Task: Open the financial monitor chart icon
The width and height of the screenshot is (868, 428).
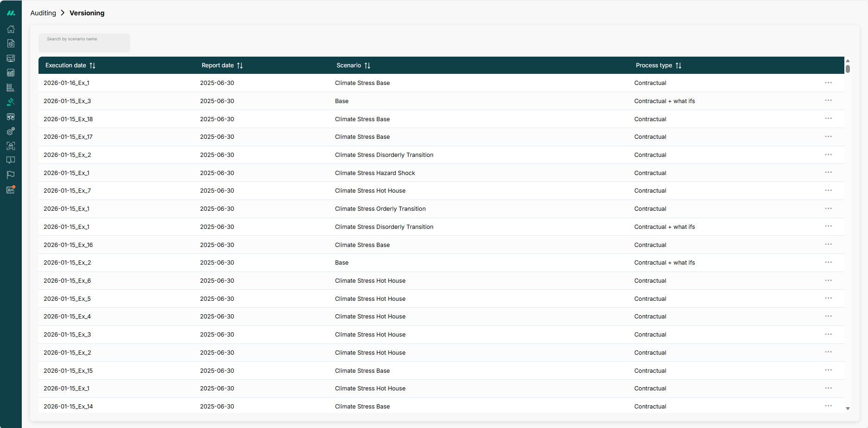Action: click(x=11, y=58)
